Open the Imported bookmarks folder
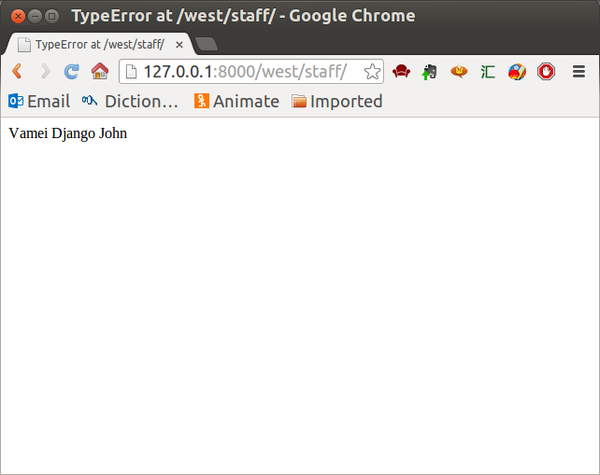 [337, 101]
